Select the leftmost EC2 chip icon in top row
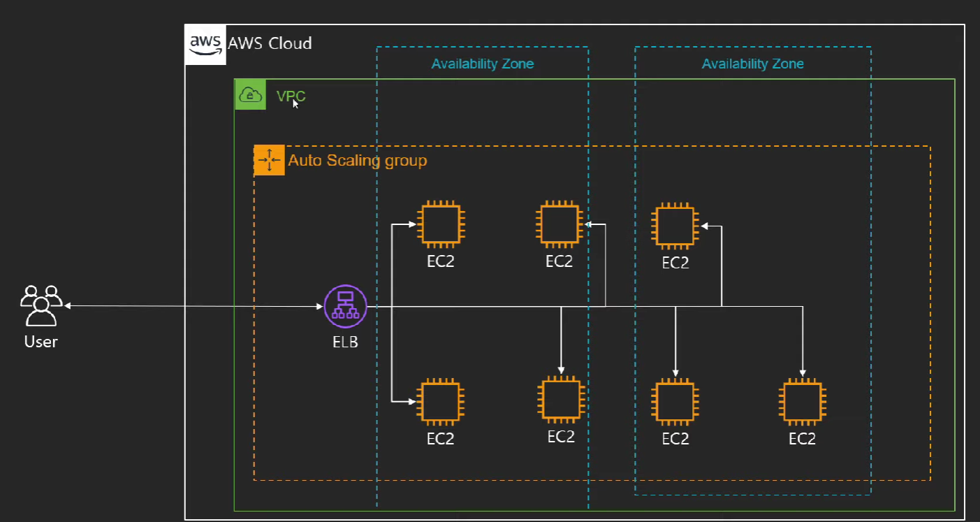Image resolution: width=980 pixels, height=522 pixels. coord(440,225)
